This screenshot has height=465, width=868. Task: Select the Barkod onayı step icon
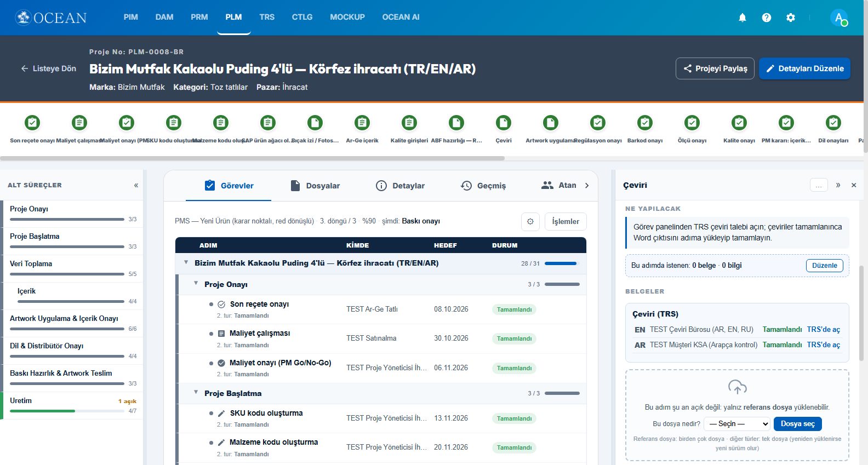pos(645,123)
